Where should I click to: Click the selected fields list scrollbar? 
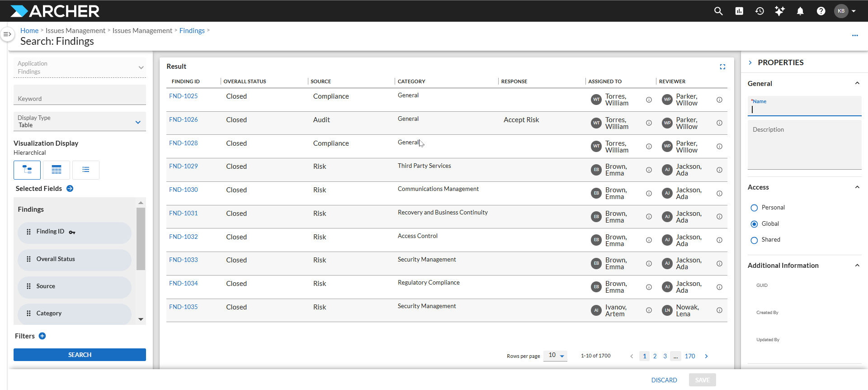click(141, 239)
